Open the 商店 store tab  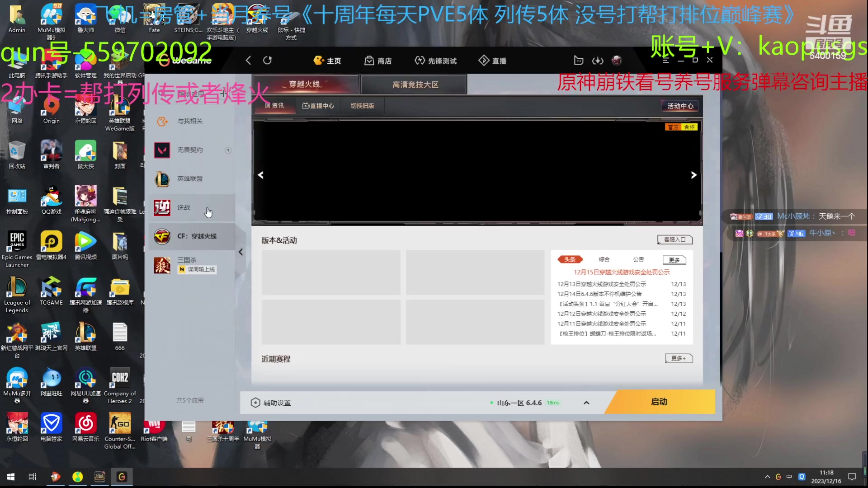[378, 61]
